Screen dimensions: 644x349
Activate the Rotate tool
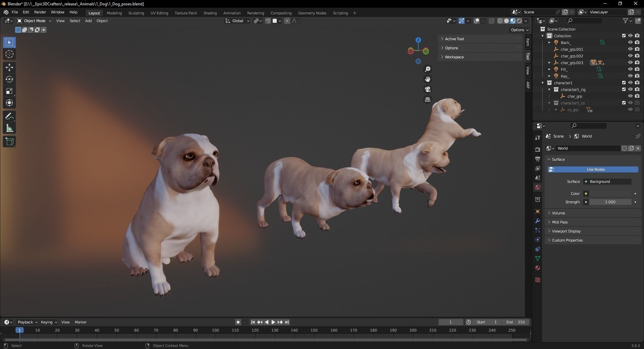[x=9, y=79]
